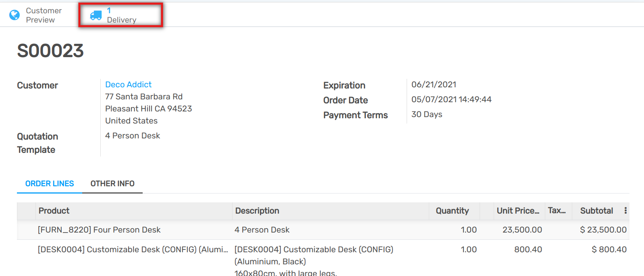Click the 06/21/2021 expiration date
Image resolution: width=644 pixels, height=276 pixels.
434,84
